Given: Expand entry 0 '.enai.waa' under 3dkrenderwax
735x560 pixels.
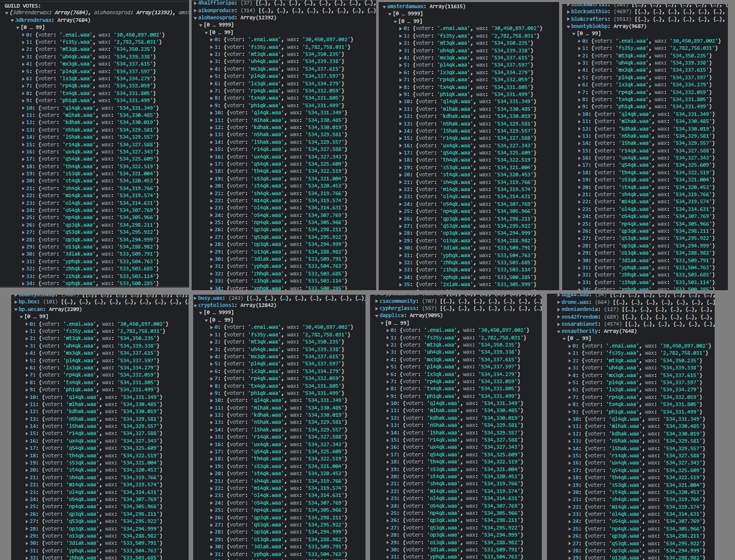Looking at the screenshot, I should tap(23, 35).
